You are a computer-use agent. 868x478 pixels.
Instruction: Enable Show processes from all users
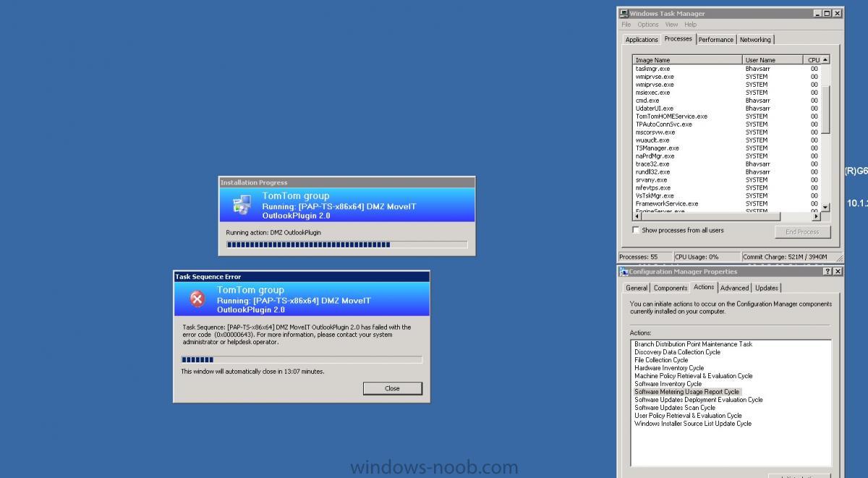(636, 230)
